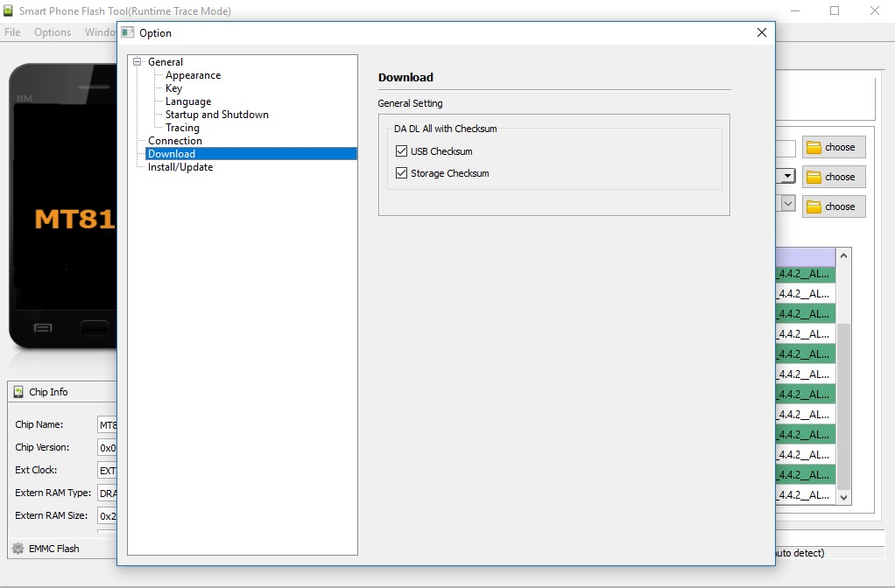
Task: Select General in options tree
Action: click(166, 61)
